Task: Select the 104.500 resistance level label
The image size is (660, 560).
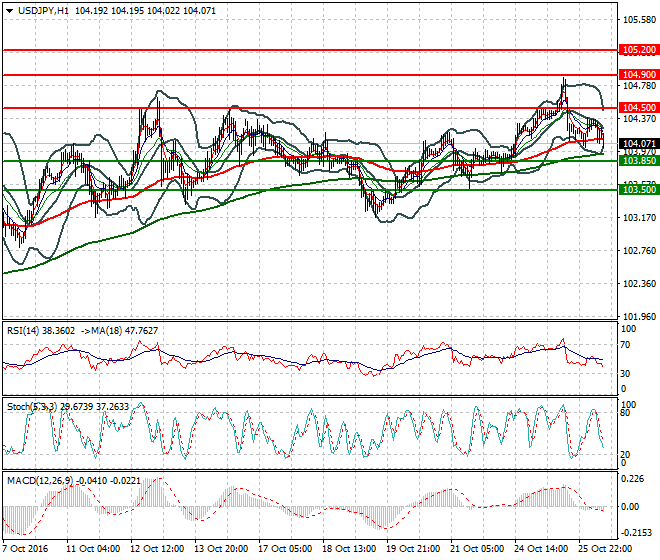Action: click(639, 107)
